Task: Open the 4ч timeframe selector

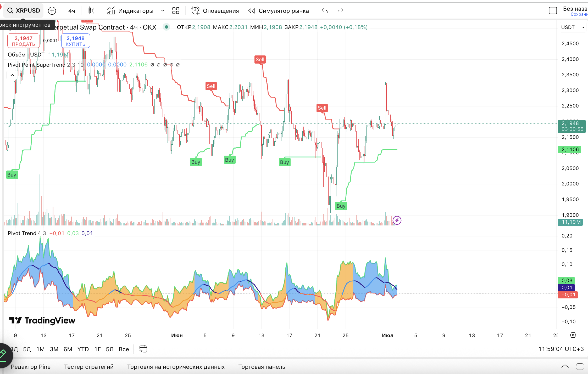Action: [71, 11]
